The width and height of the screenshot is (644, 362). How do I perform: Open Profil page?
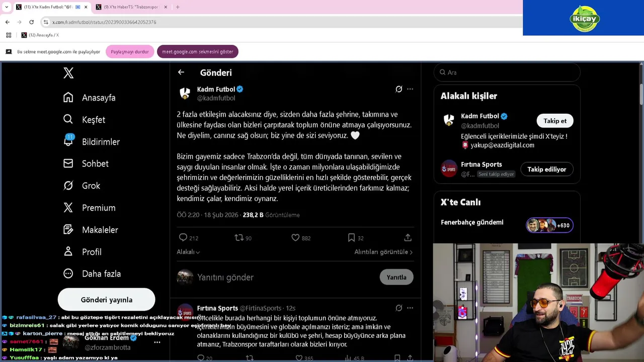[x=82, y=252]
